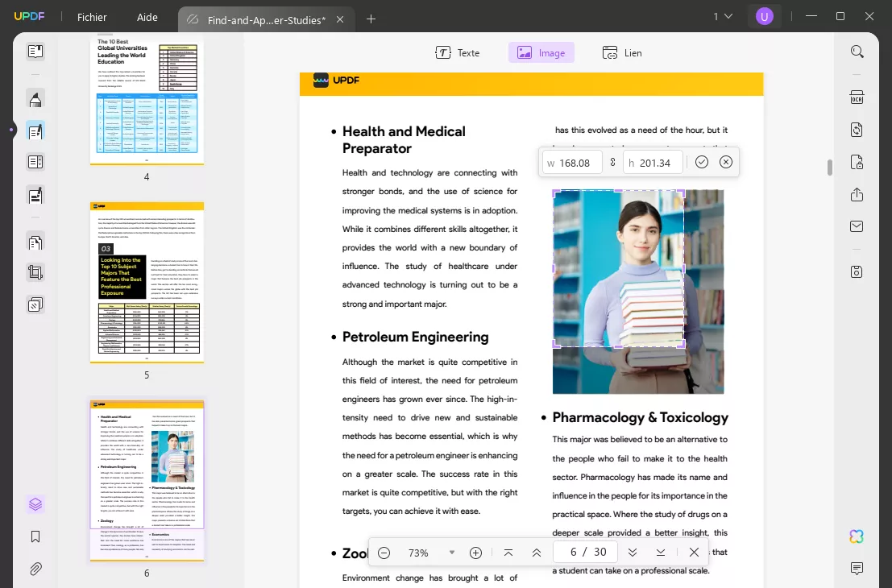Close the page navigation bar
This screenshot has height=588, width=892.
point(694,553)
